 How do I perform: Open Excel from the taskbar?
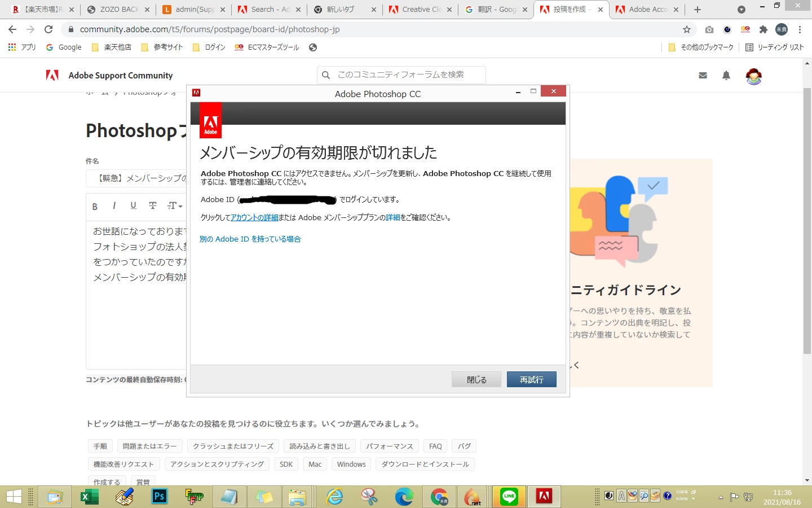click(x=89, y=497)
